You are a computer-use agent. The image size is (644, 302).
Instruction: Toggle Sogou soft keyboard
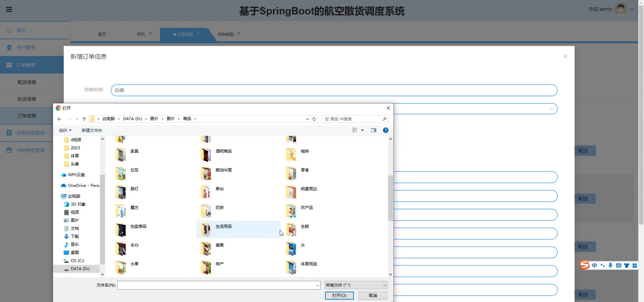tap(619, 265)
